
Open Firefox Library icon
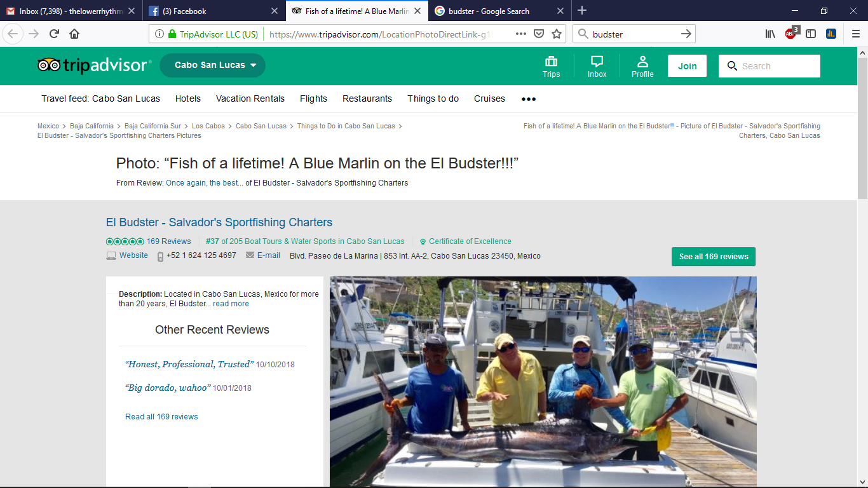(770, 34)
